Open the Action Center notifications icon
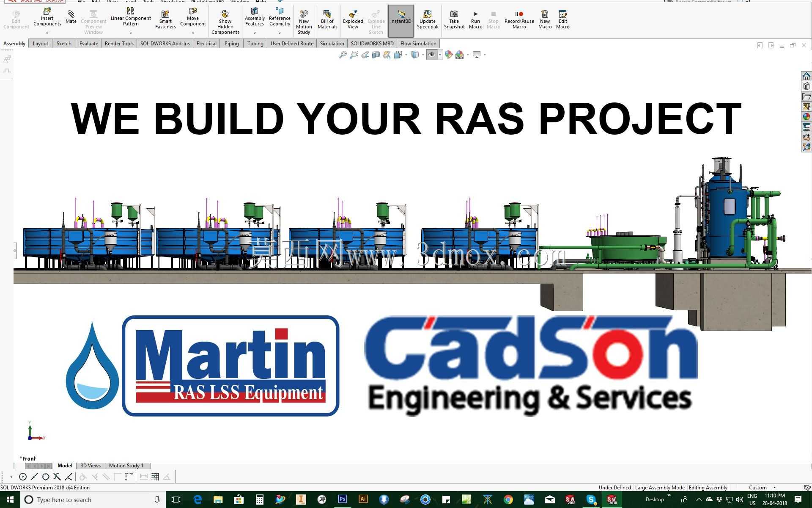 pyautogui.click(x=798, y=500)
